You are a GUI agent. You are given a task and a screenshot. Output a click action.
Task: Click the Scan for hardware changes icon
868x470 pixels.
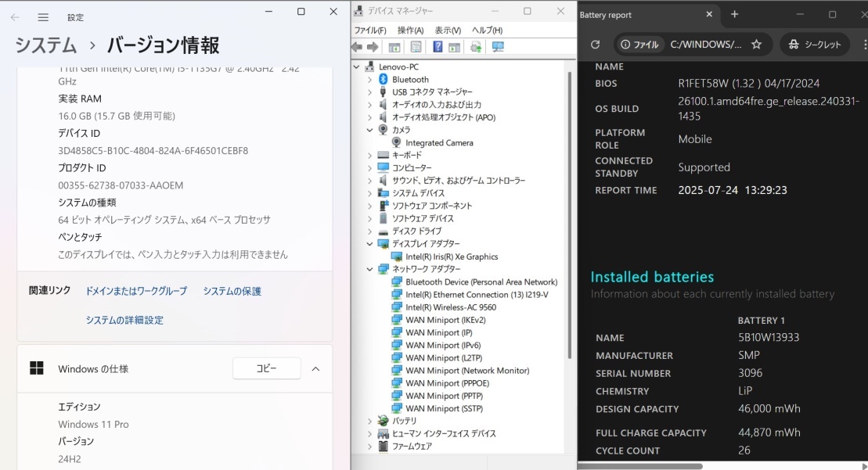pyautogui.click(x=497, y=46)
